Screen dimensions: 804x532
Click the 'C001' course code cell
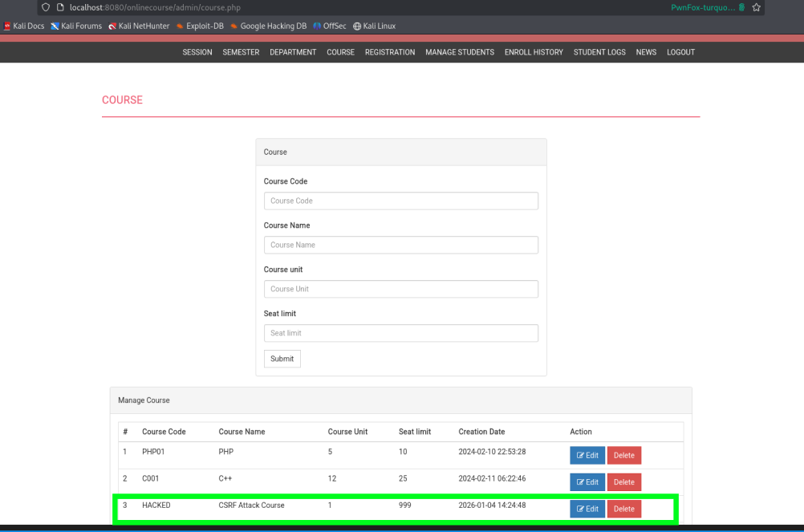[x=150, y=479]
